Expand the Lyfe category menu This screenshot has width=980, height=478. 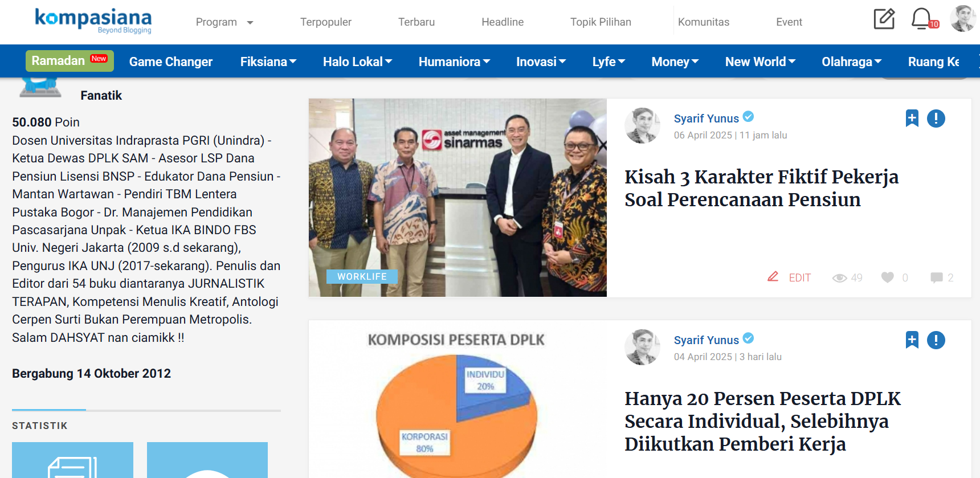[x=609, y=62]
